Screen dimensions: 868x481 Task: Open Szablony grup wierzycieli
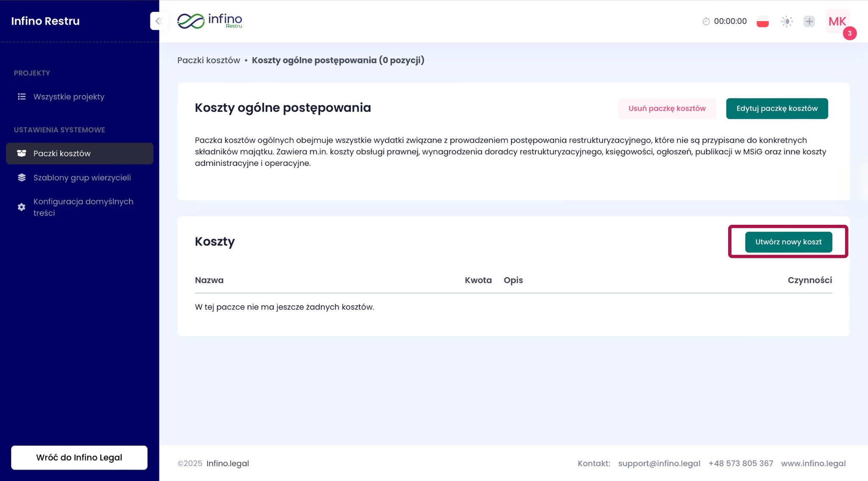click(82, 178)
